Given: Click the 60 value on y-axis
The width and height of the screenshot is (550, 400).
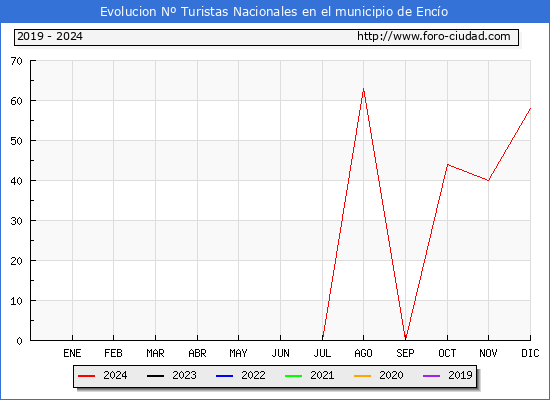Looking at the screenshot, I should tap(16, 101).
